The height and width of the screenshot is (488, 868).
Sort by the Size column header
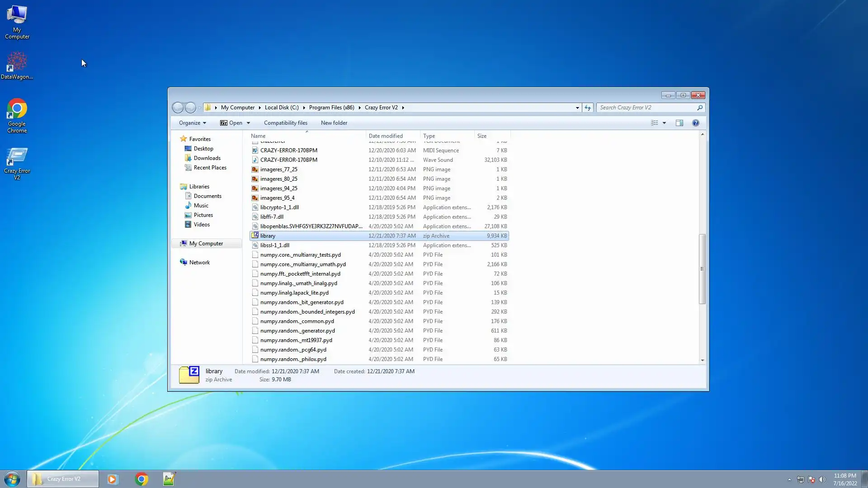tap(482, 136)
